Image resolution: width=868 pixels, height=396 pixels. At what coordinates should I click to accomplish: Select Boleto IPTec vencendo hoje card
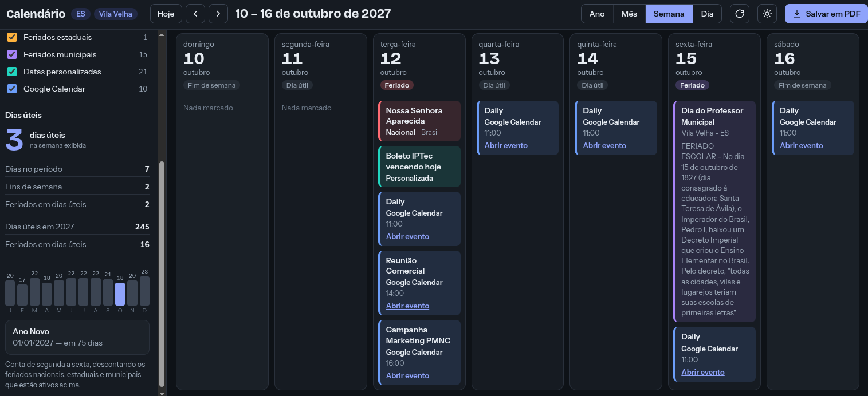(x=419, y=167)
